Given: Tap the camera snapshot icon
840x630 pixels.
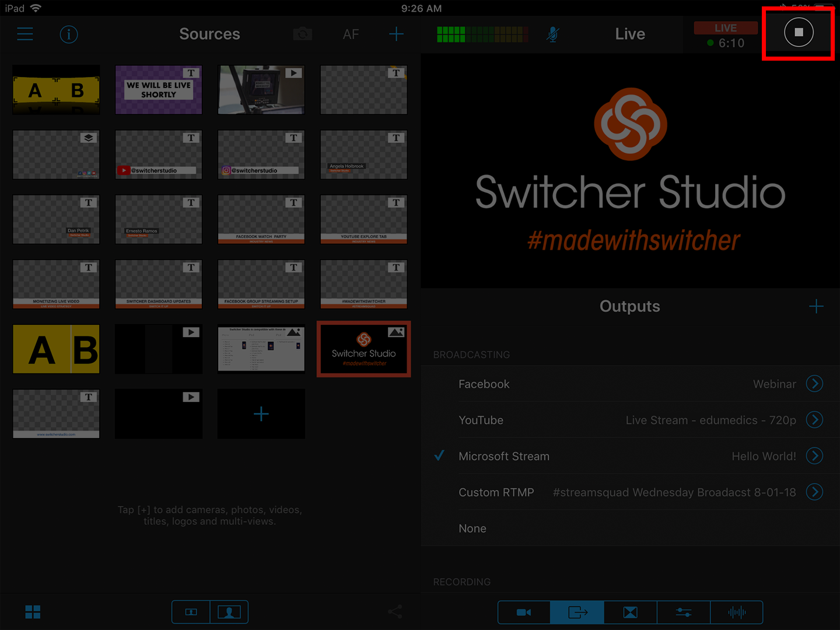Looking at the screenshot, I should [x=302, y=34].
